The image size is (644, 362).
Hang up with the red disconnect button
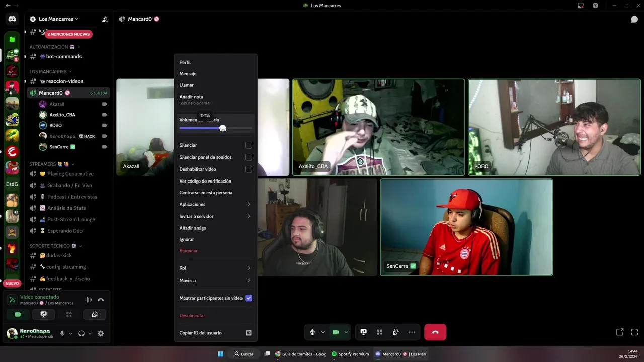[435, 332]
